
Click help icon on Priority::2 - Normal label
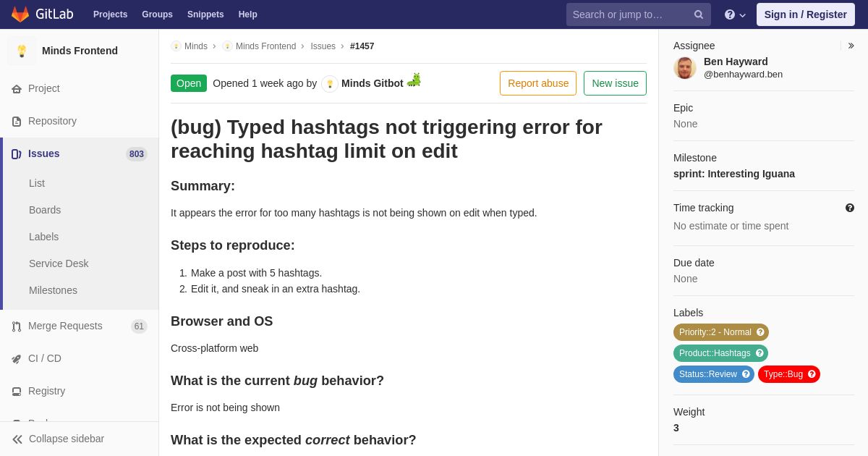tap(760, 332)
